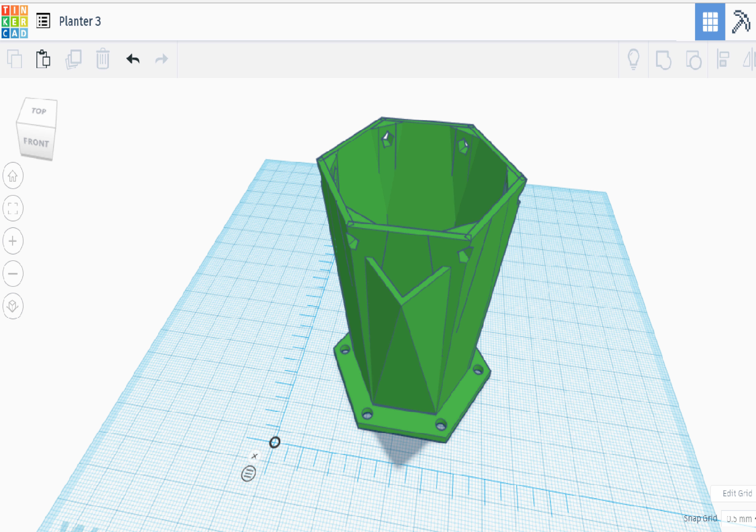756x532 pixels.
Task: Click the Ungroup shapes icon
Action: (693, 60)
